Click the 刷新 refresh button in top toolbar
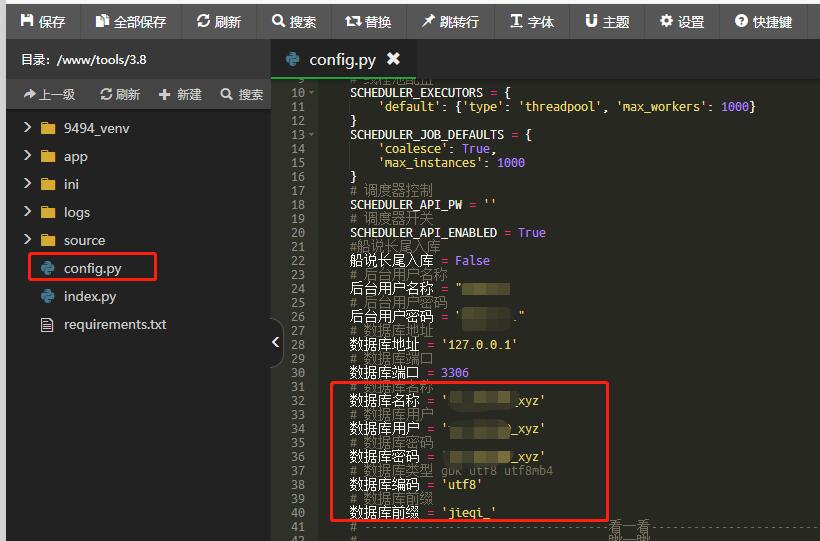 coord(219,21)
